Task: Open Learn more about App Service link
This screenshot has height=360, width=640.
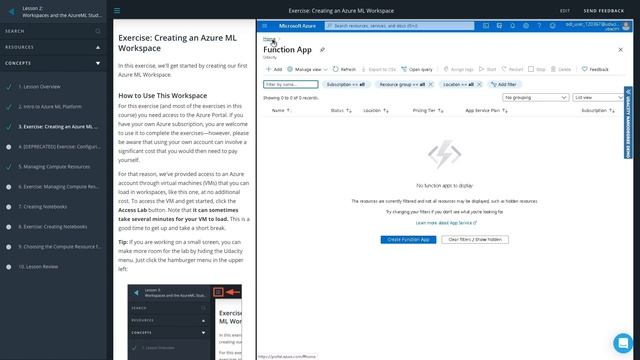Action: pyautogui.click(x=446, y=223)
